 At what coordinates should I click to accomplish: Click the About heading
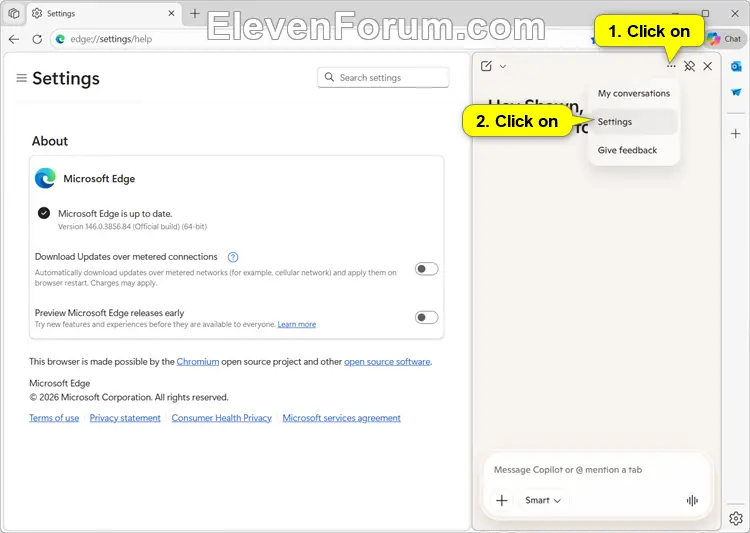(50, 141)
